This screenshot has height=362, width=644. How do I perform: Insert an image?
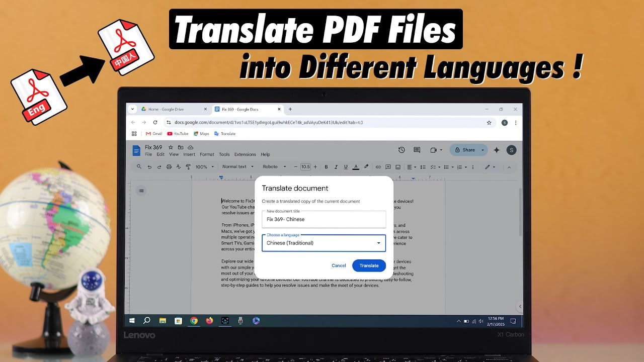tap(398, 167)
